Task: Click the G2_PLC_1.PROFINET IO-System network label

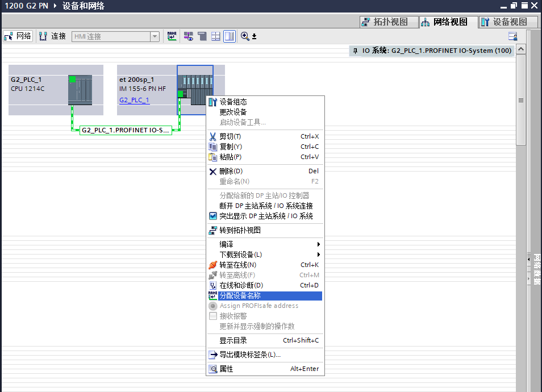Action: click(126, 130)
